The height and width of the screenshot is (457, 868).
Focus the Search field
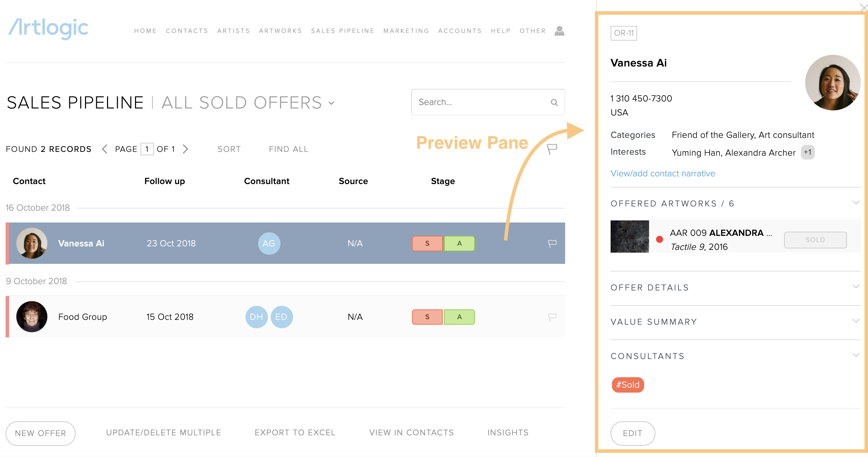(488, 102)
